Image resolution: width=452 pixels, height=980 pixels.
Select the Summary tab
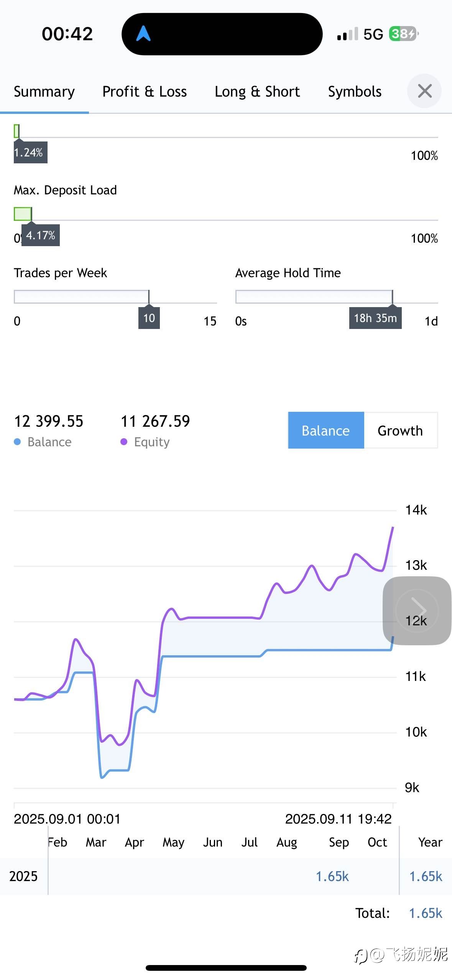tap(44, 92)
